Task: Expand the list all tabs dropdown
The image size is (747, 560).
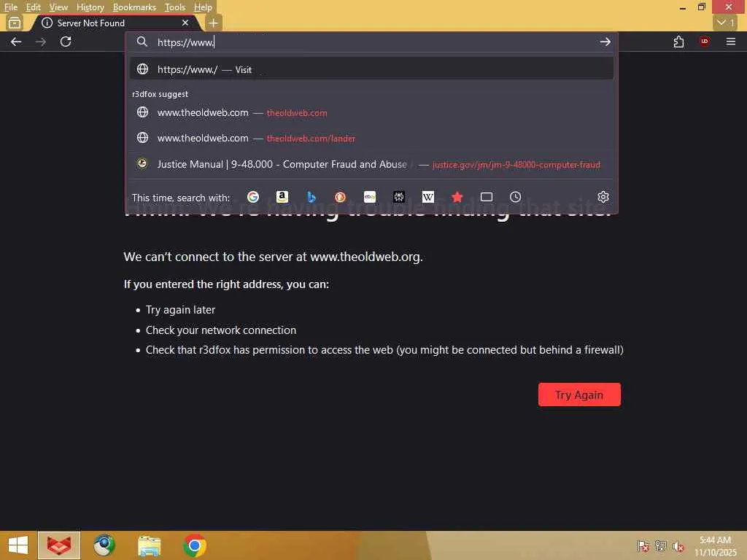Action: [x=725, y=23]
